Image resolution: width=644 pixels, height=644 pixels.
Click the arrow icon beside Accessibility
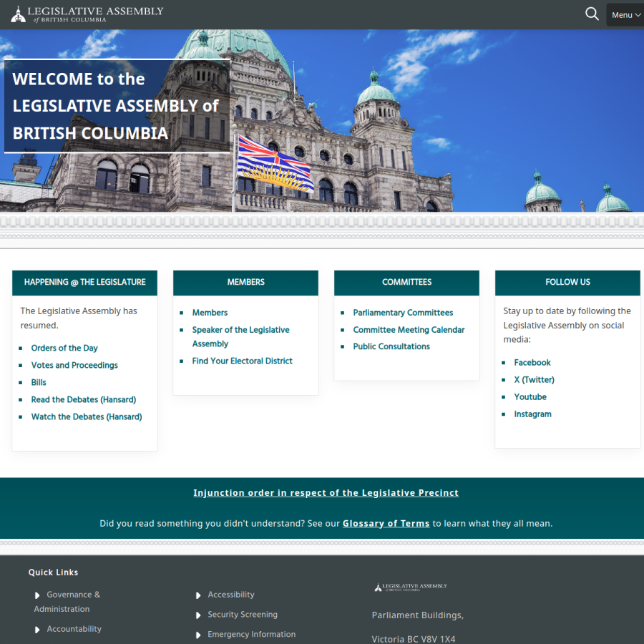(198, 595)
